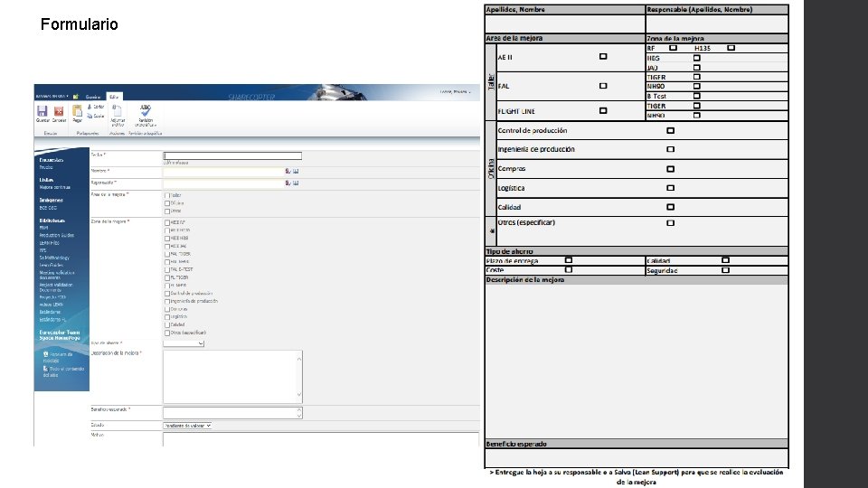Click the Control de producción box on paper form
The height and width of the screenshot is (488, 868).
coord(670,130)
